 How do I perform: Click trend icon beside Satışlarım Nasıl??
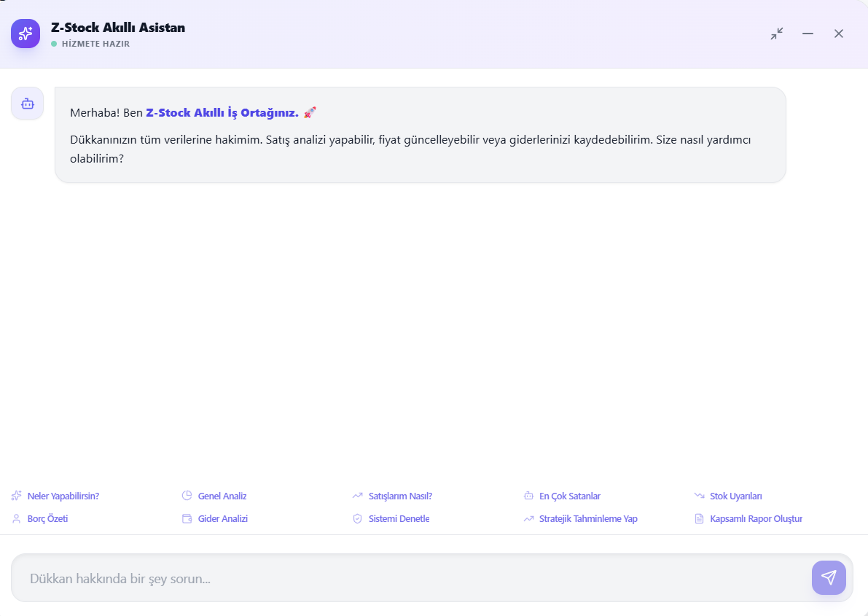click(x=357, y=496)
